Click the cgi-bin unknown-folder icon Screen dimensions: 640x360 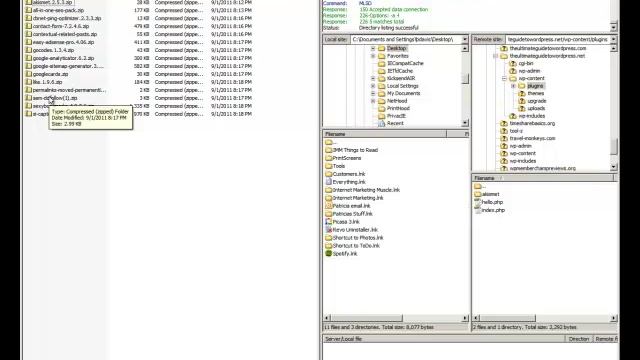click(513, 63)
